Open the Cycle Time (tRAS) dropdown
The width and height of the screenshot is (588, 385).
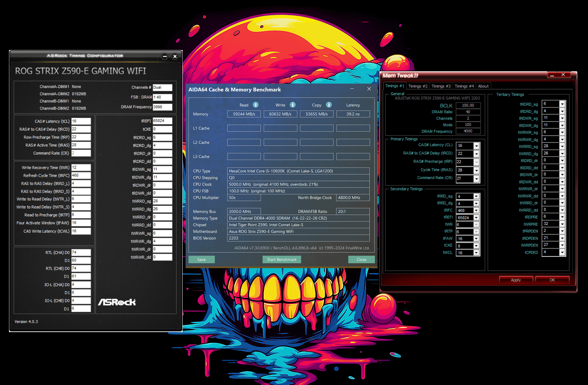tap(476, 170)
